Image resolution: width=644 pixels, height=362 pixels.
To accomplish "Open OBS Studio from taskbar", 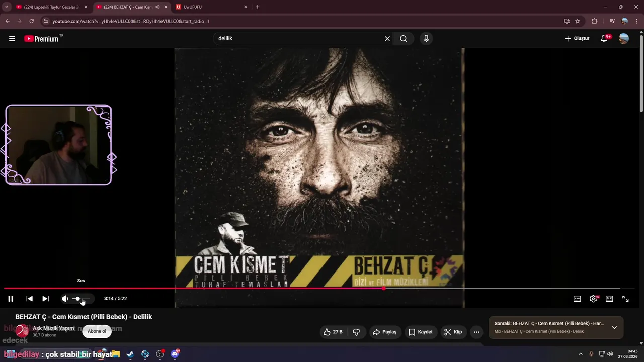I will (x=160, y=354).
